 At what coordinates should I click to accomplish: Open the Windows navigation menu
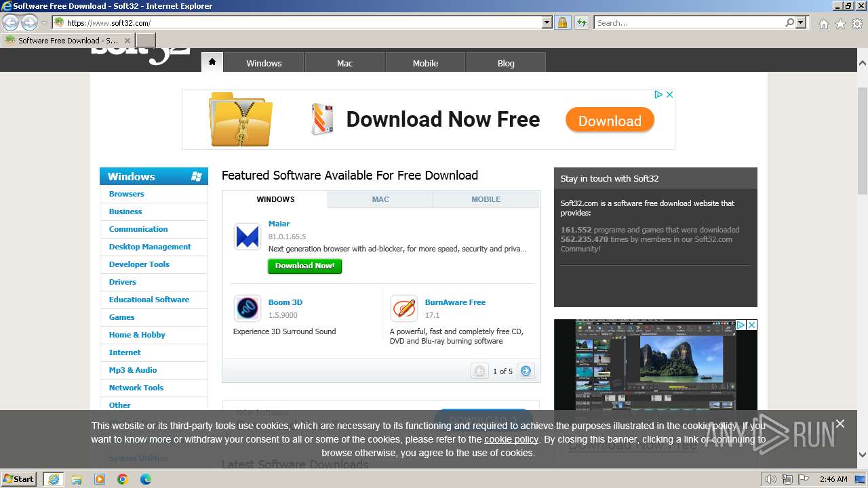tap(264, 63)
